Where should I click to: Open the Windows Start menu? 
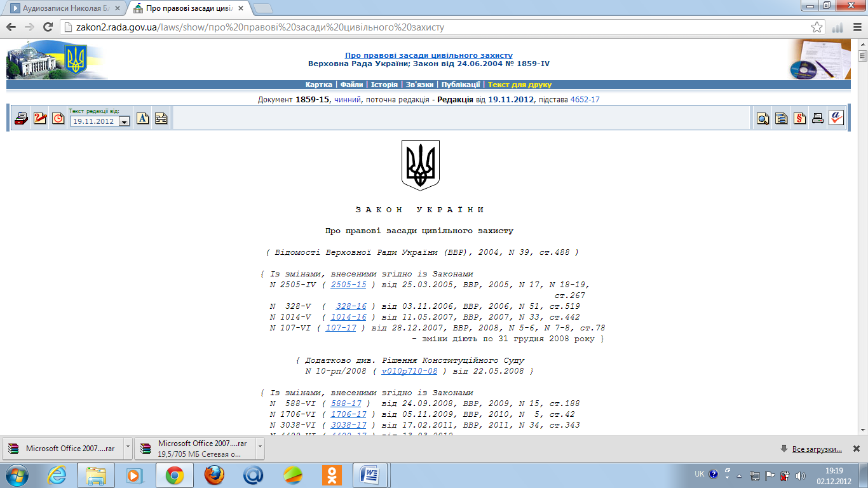[17, 475]
